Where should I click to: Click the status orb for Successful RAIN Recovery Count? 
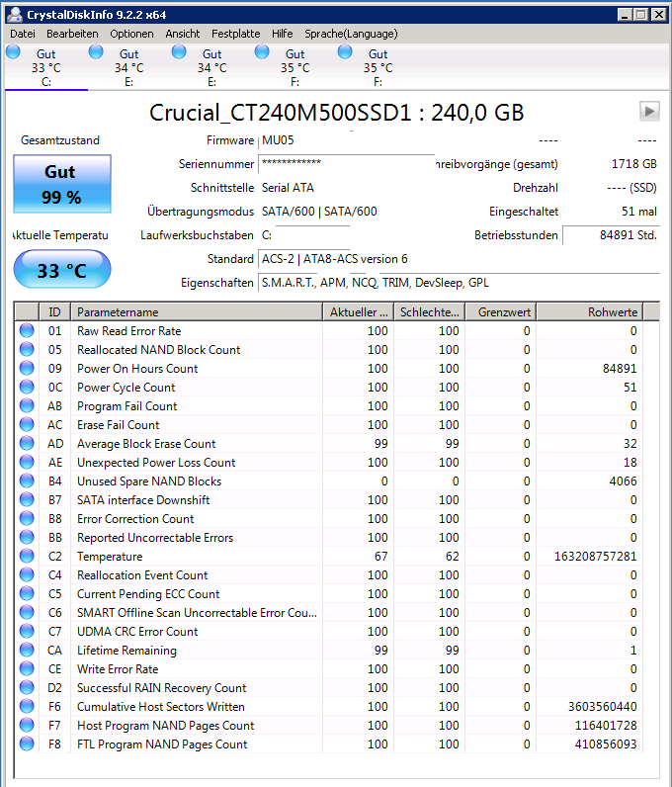27,687
